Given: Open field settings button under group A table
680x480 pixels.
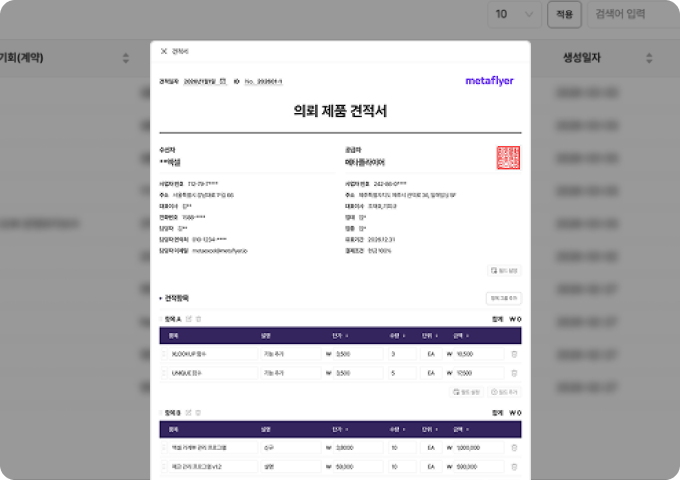Looking at the screenshot, I should pyautogui.click(x=466, y=392).
